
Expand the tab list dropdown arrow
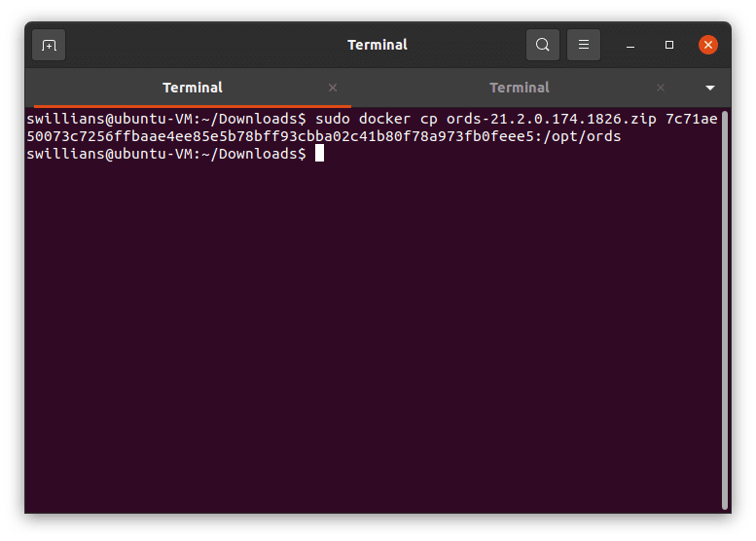click(x=710, y=89)
